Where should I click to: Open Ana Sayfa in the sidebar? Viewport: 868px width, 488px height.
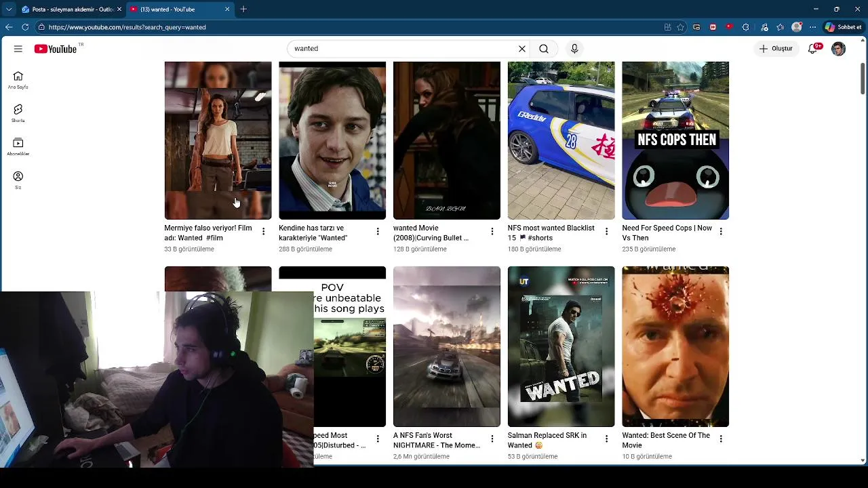coord(18,80)
